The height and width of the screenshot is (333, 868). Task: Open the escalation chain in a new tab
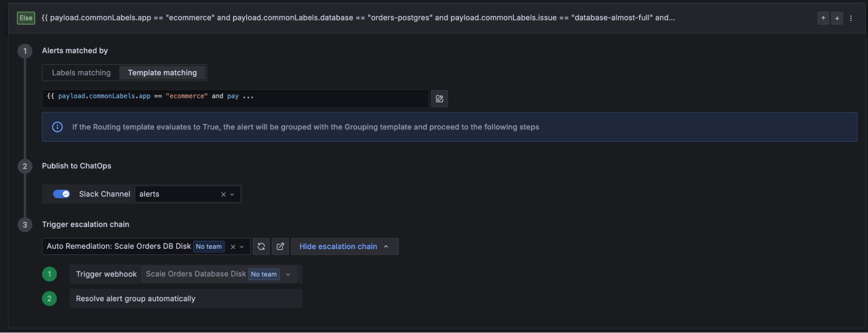(x=280, y=246)
